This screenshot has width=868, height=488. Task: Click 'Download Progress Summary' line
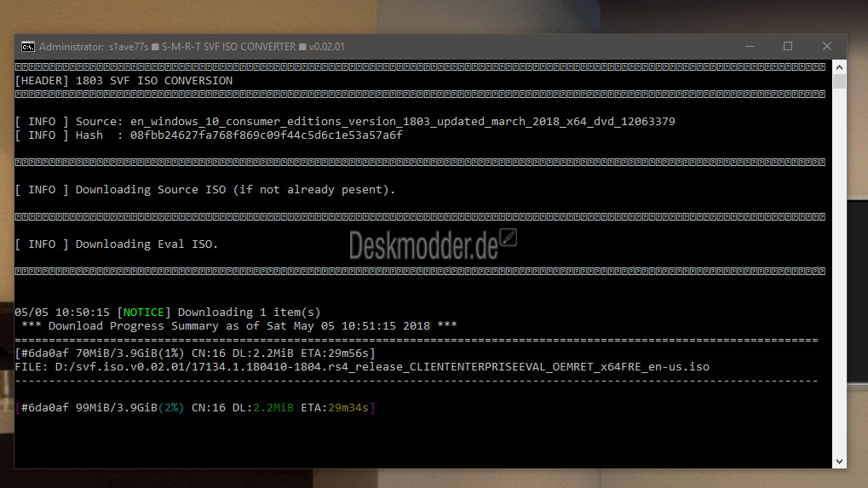pos(239,326)
